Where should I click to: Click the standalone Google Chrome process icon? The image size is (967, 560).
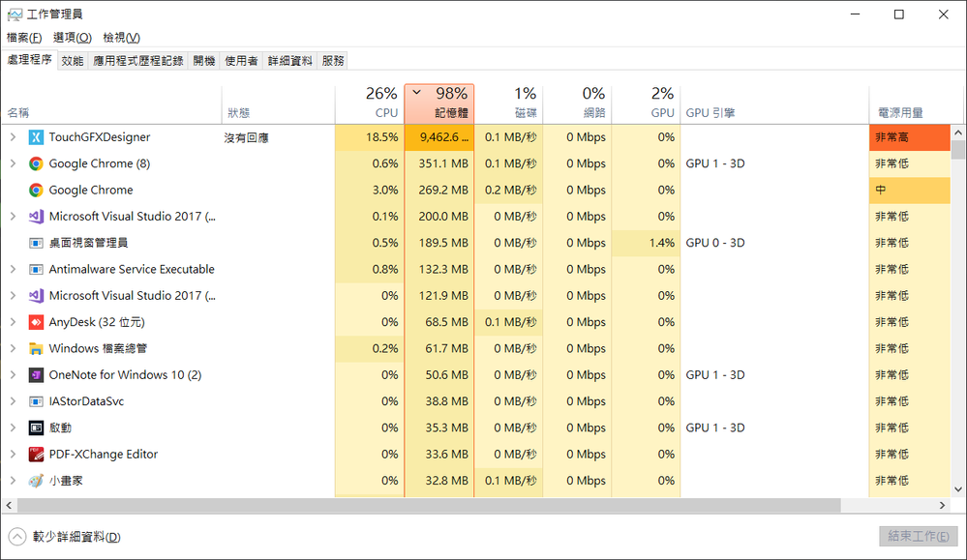pyautogui.click(x=36, y=191)
